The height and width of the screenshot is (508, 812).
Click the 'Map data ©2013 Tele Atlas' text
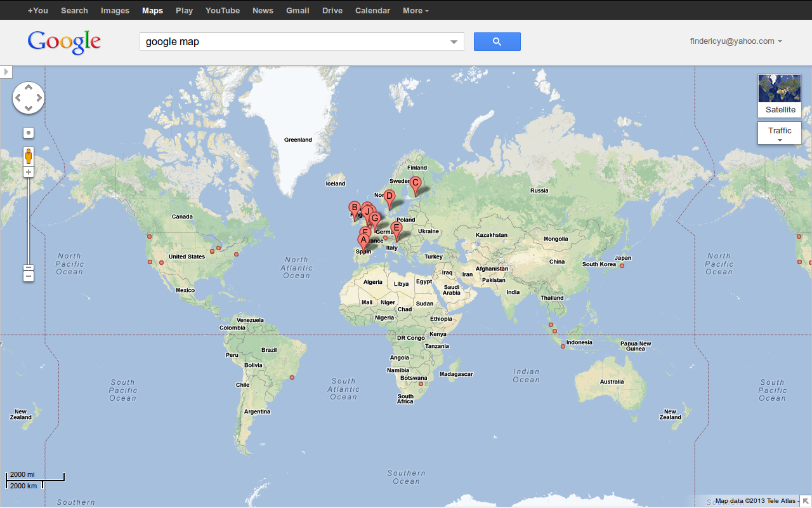click(x=755, y=501)
